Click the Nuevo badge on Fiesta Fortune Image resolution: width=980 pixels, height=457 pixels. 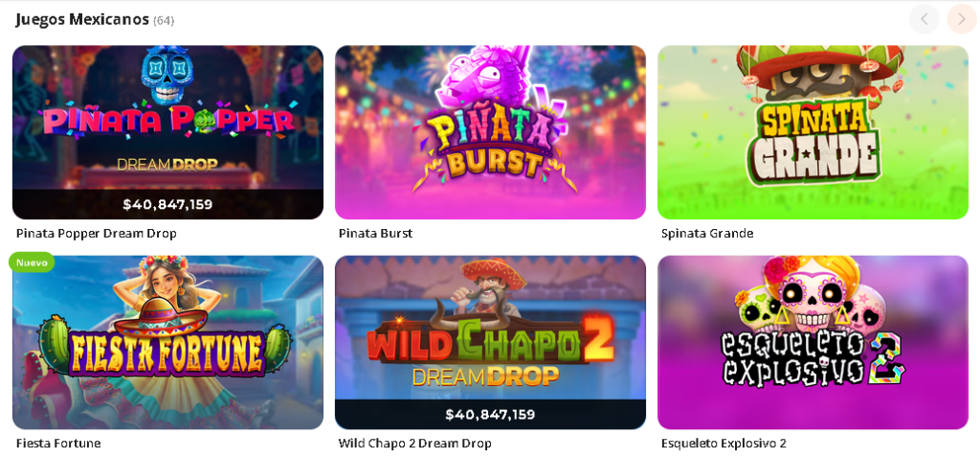coord(32,263)
